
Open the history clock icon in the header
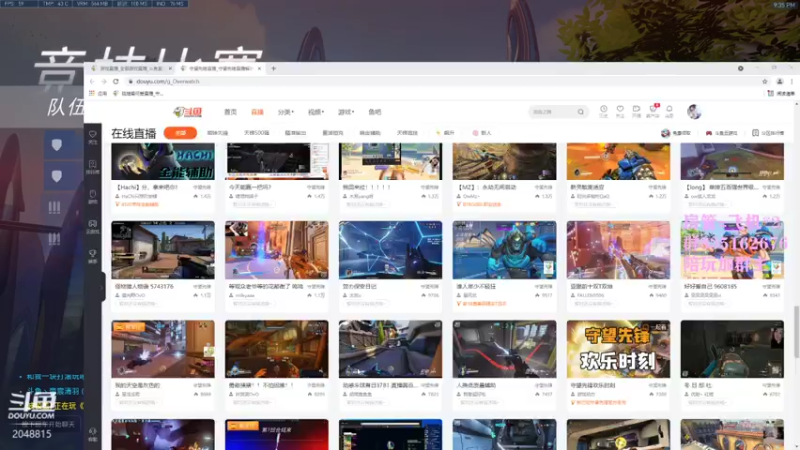(x=604, y=111)
